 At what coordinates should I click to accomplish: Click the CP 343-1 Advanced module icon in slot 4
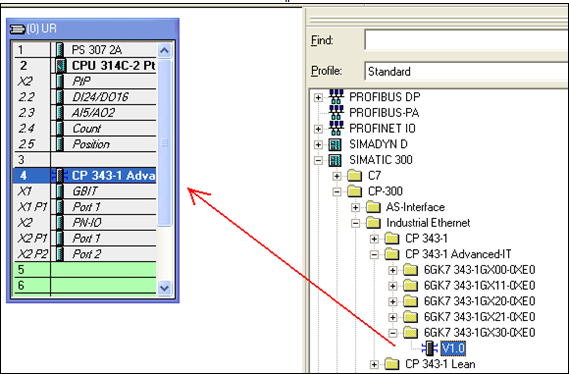pyautogui.click(x=60, y=176)
